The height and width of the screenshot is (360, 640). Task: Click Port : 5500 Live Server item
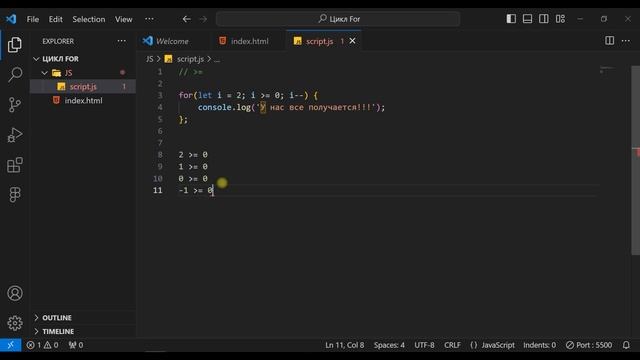tap(589, 345)
